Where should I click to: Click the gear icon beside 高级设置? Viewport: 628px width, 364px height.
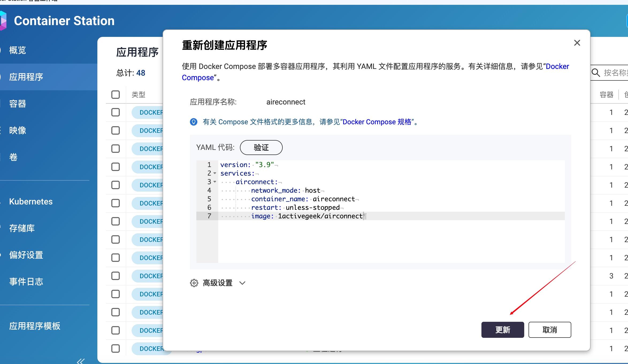point(194,283)
